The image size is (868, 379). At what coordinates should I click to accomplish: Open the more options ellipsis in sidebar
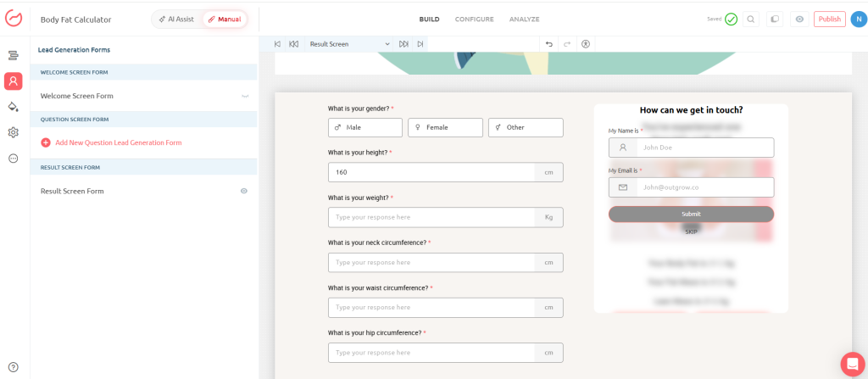(x=14, y=159)
